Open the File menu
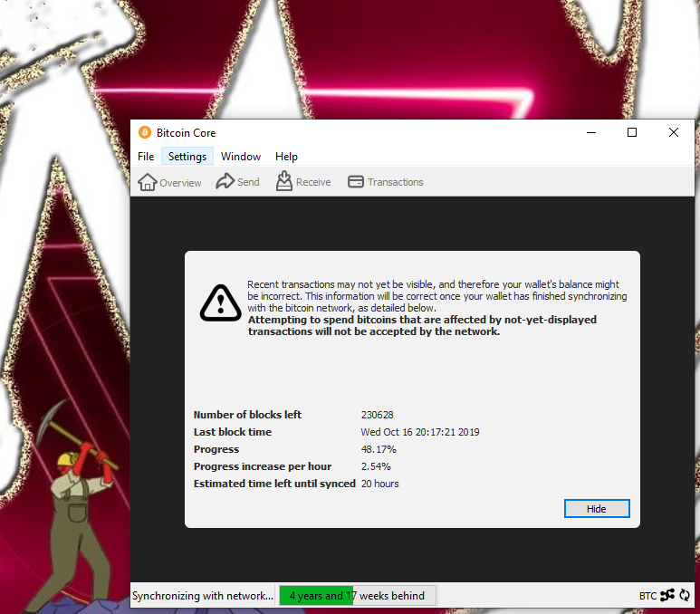This screenshot has width=700, height=614. point(146,157)
